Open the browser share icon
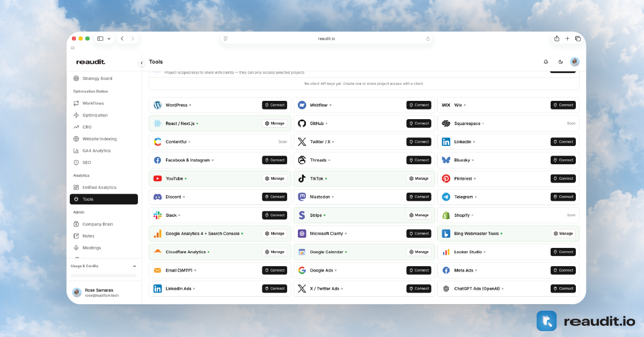 [557, 39]
